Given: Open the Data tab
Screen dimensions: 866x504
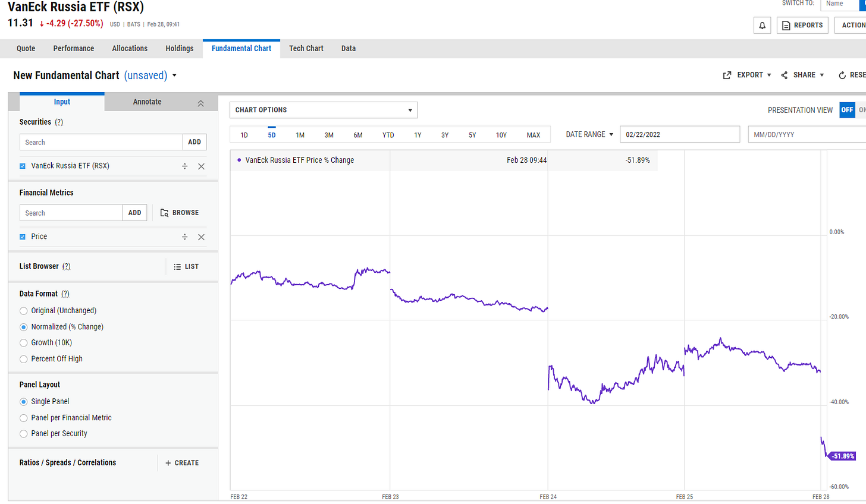Looking at the screenshot, I should pyautogui.click(x=349, y=49).
